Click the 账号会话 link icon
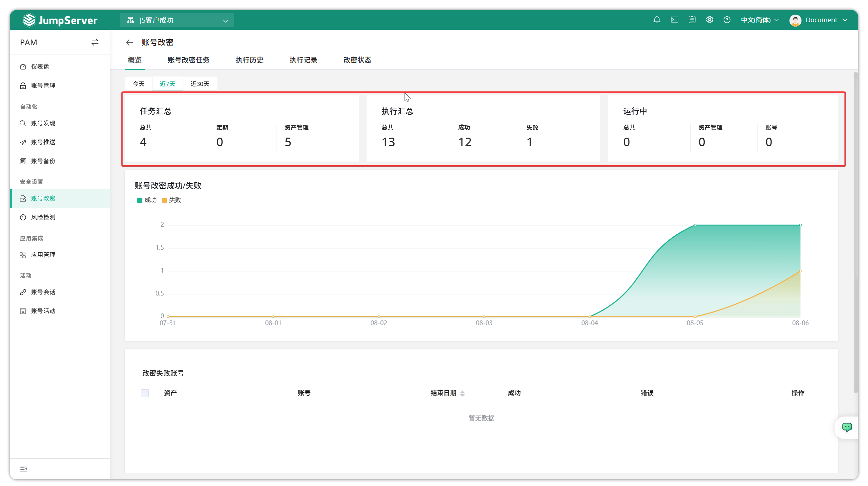This screenshot has height=486, width=868. [23, 292]
